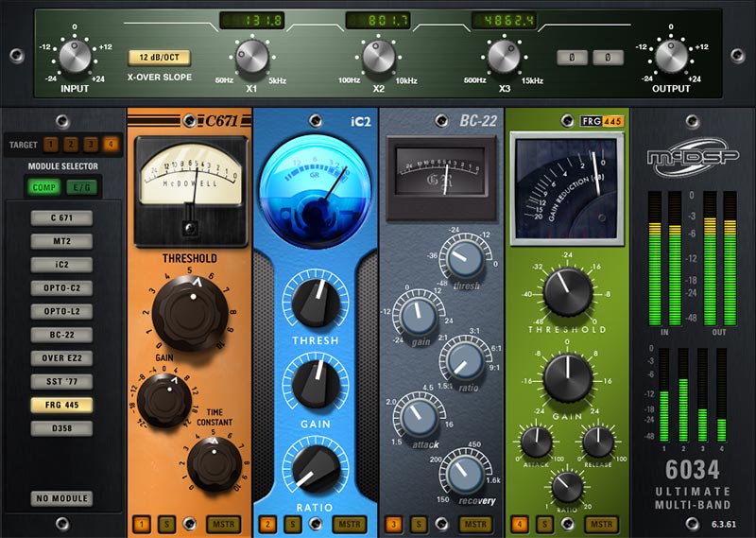Click the FRG 445 ATTACK knob
The image size is (756, 538).
pos(536,442)
